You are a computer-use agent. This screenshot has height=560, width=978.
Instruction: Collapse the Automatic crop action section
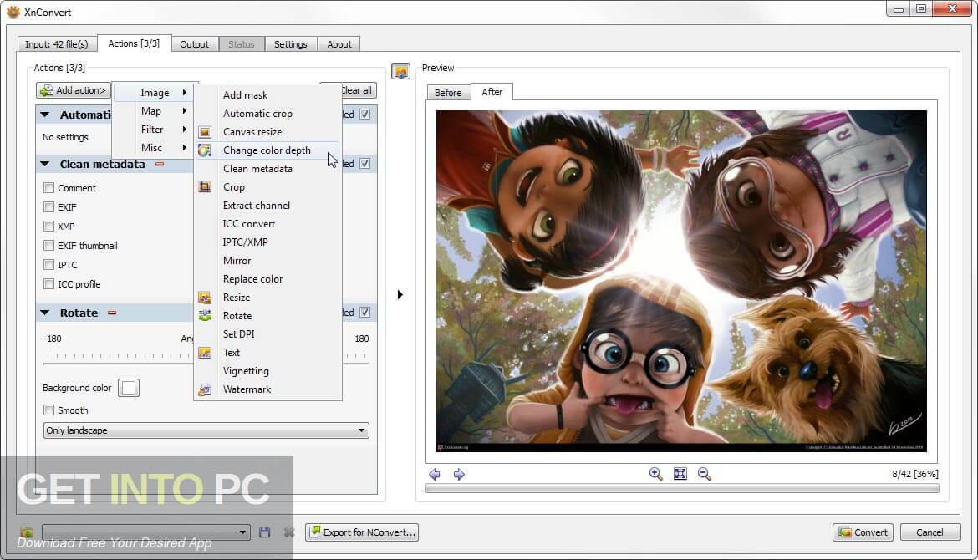click(x=45, y=115)
